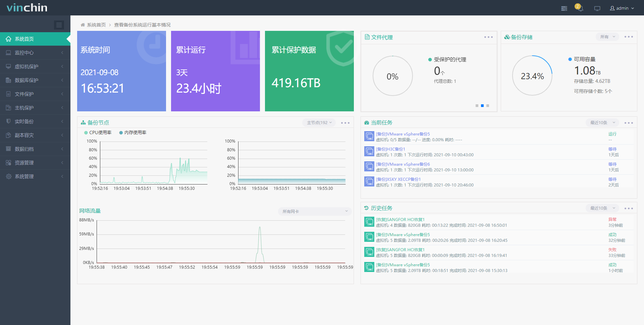
Task: 点击面包屑中的系统首页
Action: tap(96, 24)
